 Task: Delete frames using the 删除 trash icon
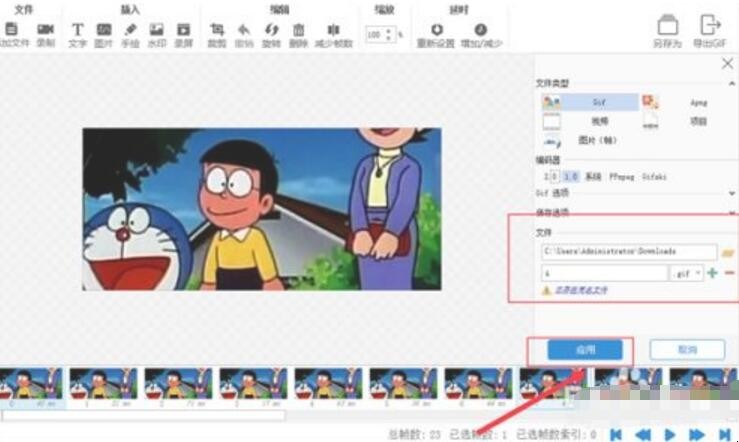pos(298,30)
